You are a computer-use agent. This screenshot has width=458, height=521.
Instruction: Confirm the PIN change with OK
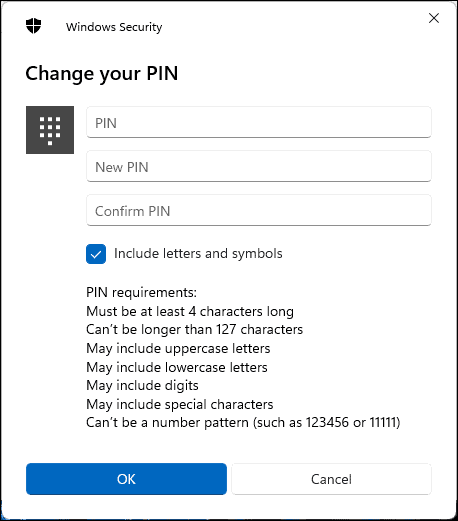point(126,479)
